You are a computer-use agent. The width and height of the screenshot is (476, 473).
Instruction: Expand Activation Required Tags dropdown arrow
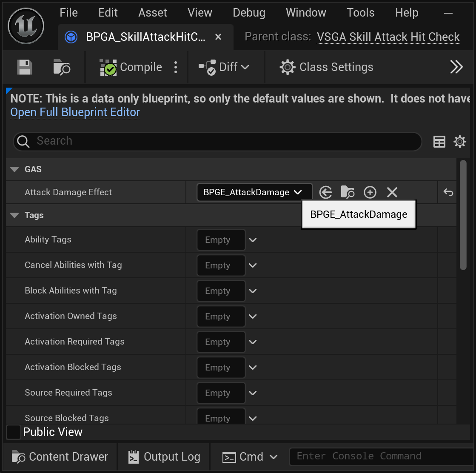pyautogui.click(x=253, y=342)
